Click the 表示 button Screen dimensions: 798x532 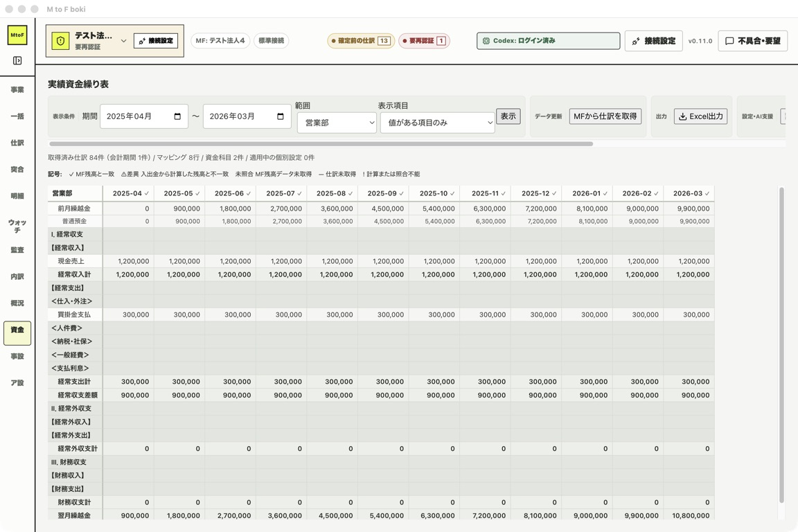(508, 116)
